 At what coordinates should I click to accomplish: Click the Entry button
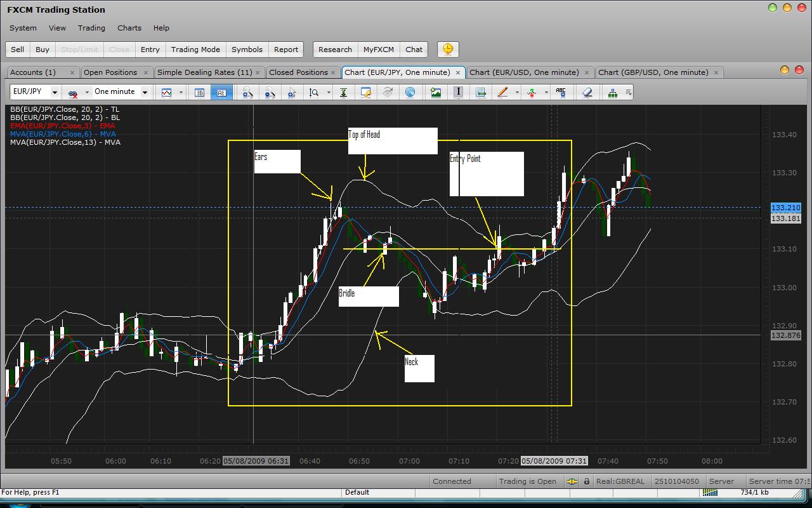point(150,50)
